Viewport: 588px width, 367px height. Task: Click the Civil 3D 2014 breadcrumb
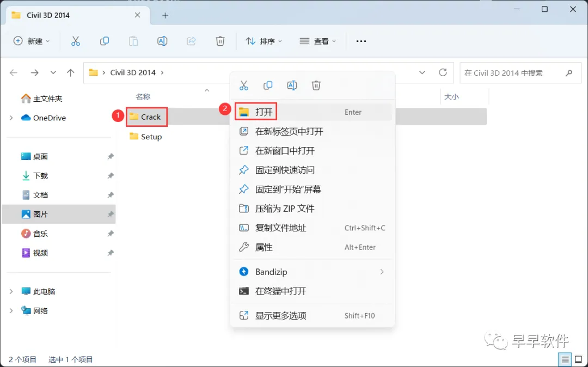tap(133, 73)
